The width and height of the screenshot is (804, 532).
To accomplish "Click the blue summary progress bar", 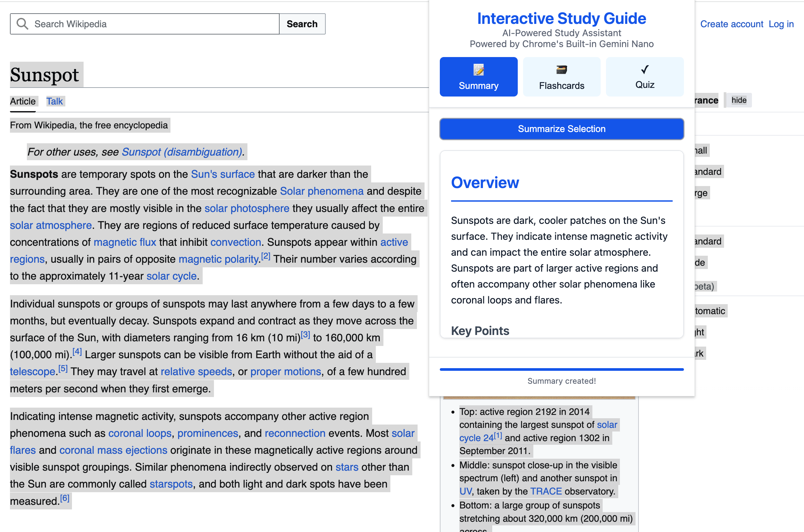I will (x=562, y=369).
